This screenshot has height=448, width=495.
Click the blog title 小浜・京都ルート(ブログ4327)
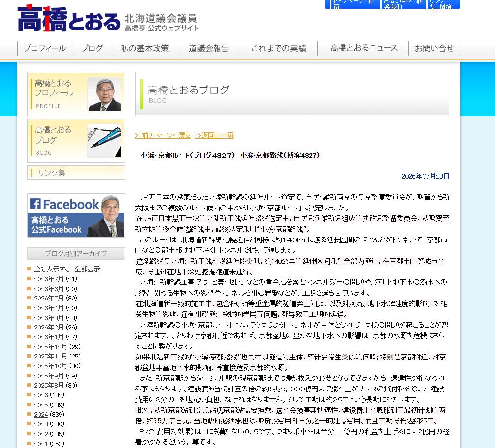pyautogui.click(x=188, y=155)
